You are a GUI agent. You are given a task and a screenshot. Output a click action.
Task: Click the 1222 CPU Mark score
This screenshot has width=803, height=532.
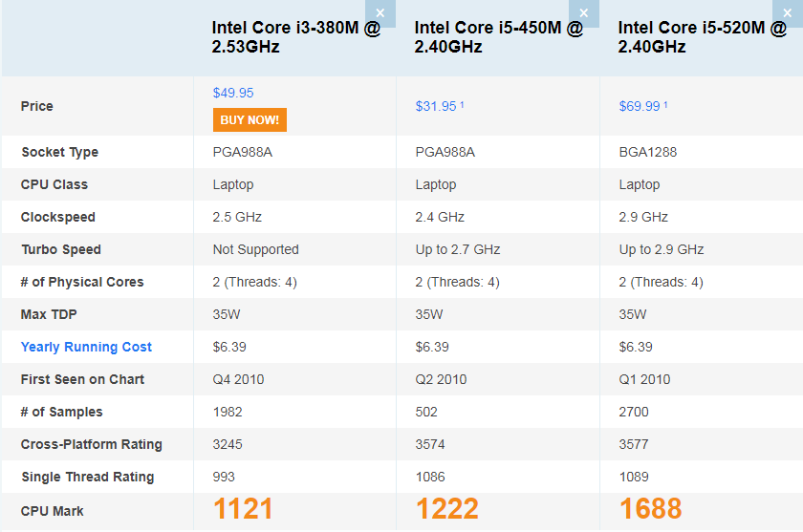click(x=447, y=510)
